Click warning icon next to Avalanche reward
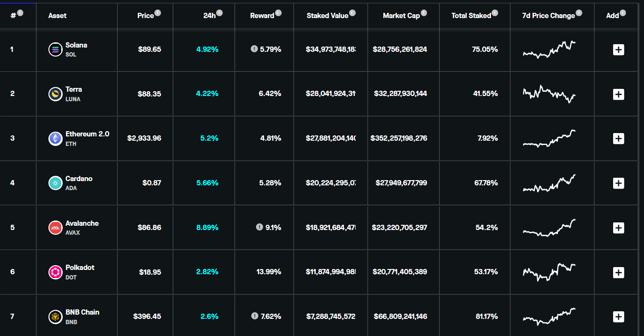This screenshot has height=336, width=644. tap(259, 227)
